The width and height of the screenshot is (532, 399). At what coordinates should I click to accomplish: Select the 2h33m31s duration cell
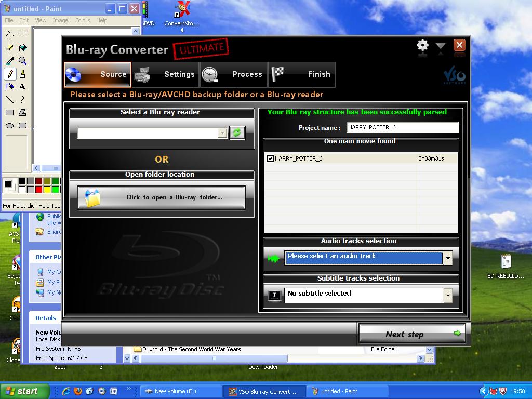pyautogui.click(x=431, y=158)
